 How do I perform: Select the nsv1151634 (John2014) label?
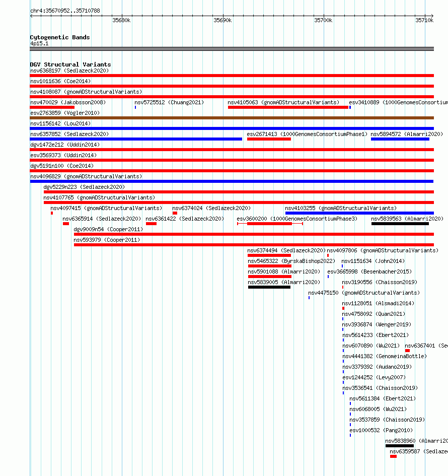(x=373, y=261)
